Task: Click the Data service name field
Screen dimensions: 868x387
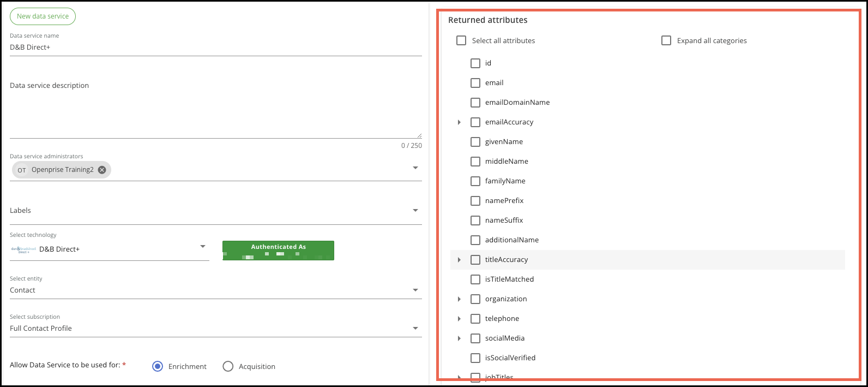Action: (x=215, y=47)
